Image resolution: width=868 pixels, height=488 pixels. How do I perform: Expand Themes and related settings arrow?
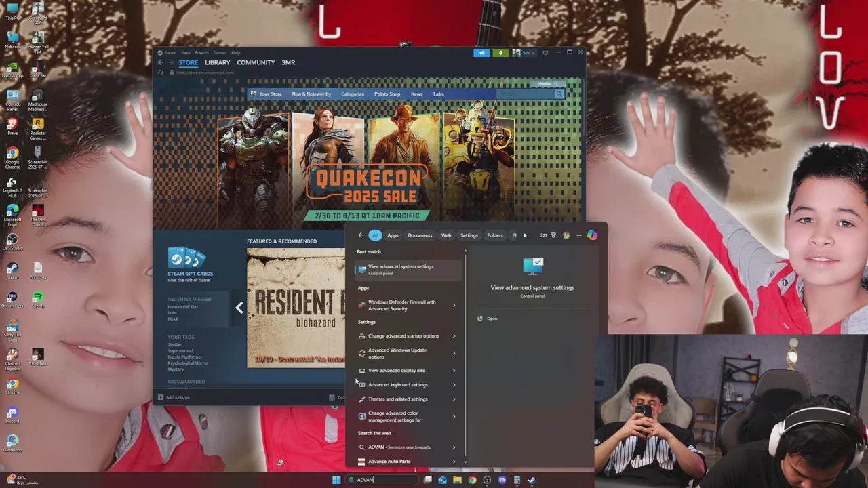tap(454, 399)
